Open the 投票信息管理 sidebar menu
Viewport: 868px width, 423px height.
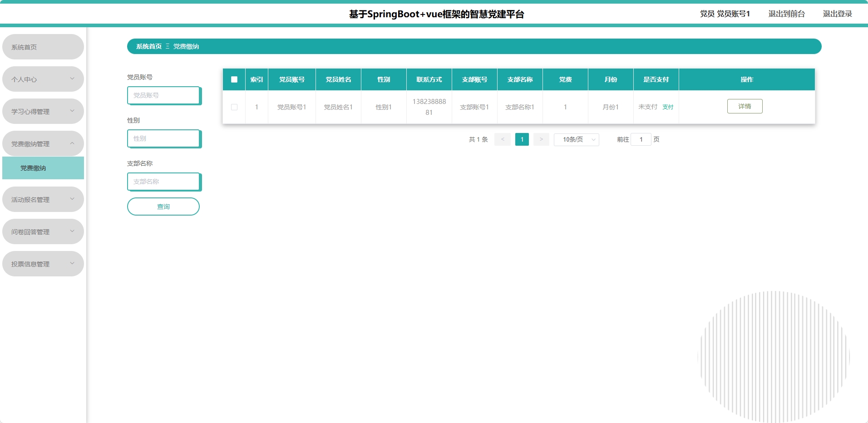pyautogui.click(x=43, y=264)
